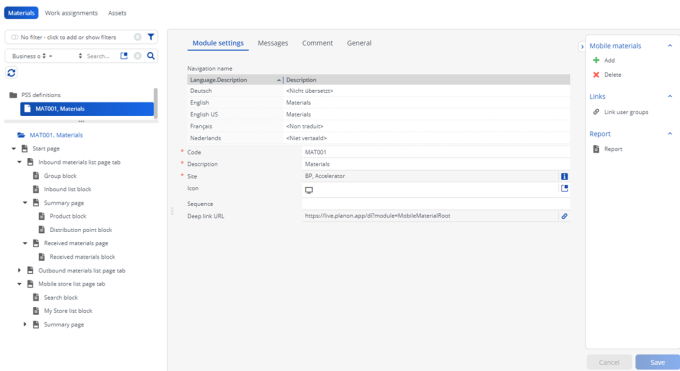Open the Icon selection dialog icon

coord(564,188)
